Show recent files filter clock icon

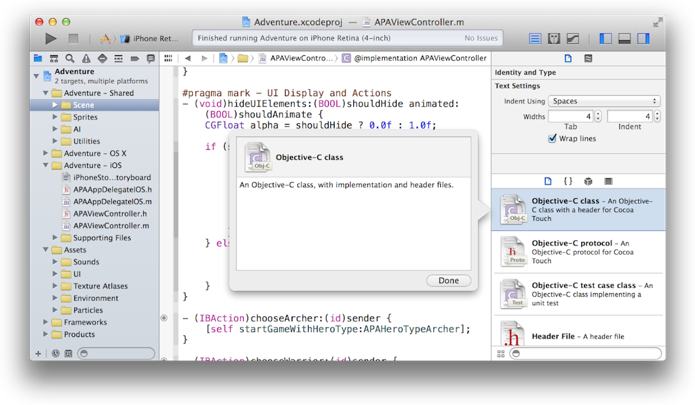[55, 354]
